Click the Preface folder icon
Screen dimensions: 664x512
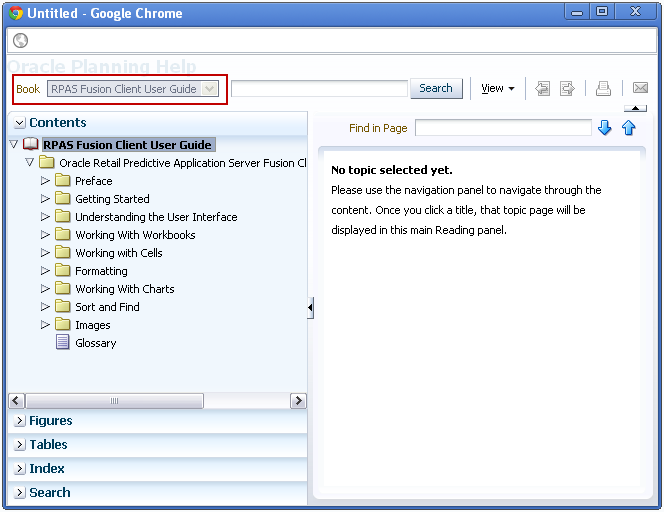63,180
